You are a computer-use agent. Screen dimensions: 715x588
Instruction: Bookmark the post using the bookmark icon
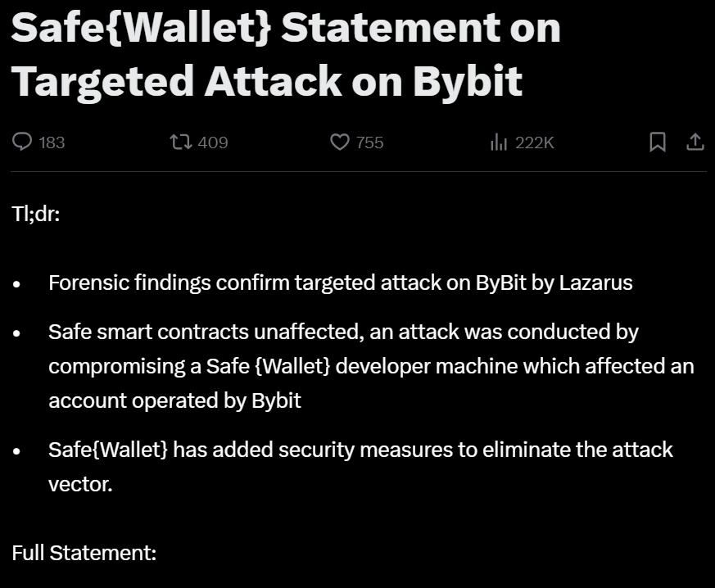pyautogui.click(x=657, y=142)
